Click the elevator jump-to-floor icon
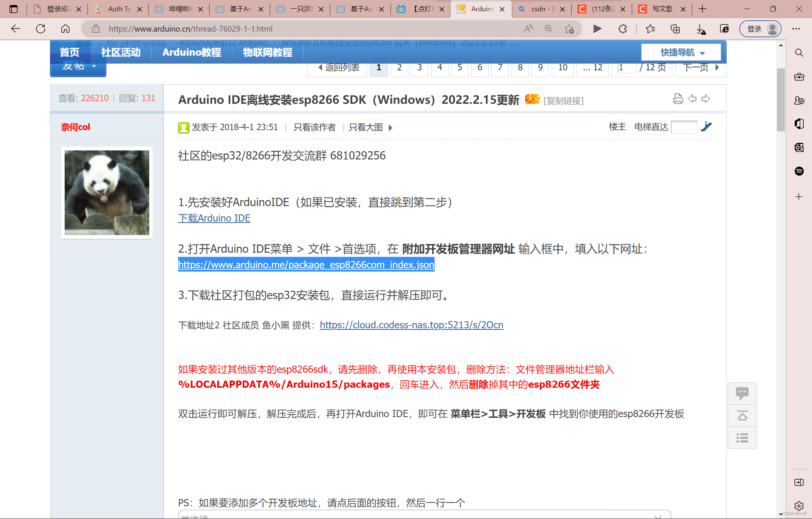Screen dimensions: 812x519 click(x=706, y=127)
